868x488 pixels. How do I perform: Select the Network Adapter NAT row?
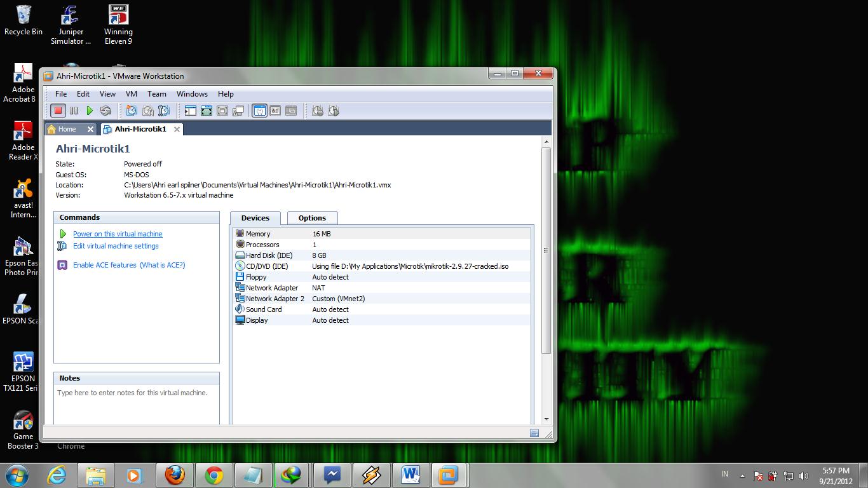point(382,288)
